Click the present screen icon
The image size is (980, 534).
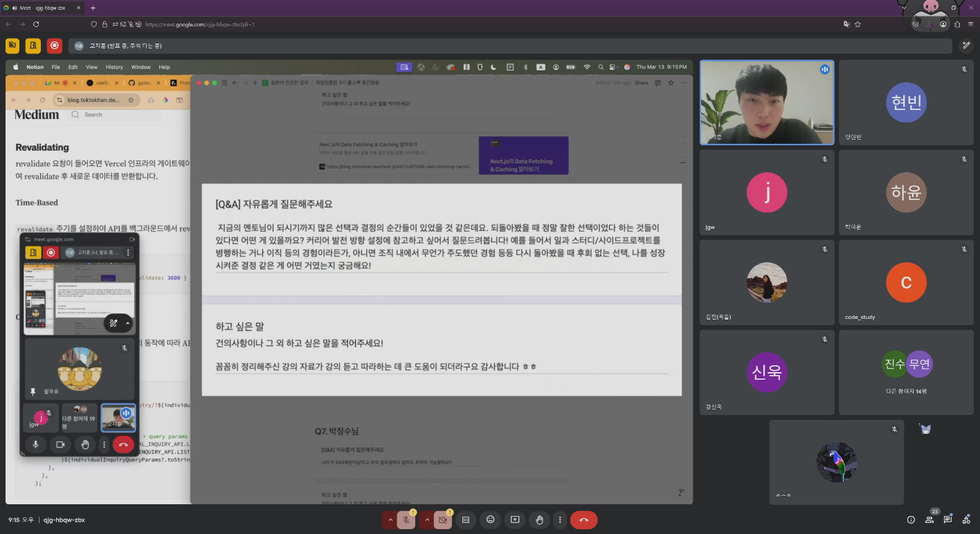[x=515, y=520]
